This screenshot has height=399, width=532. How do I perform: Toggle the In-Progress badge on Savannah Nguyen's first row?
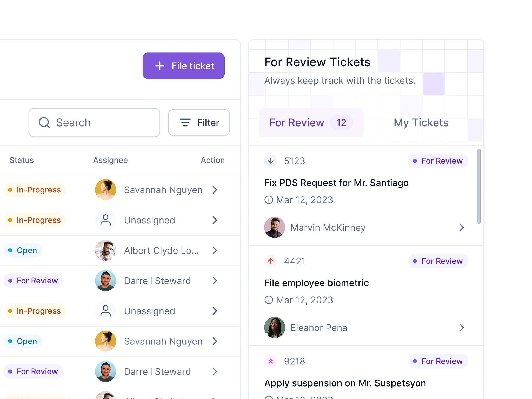[35, 190]
